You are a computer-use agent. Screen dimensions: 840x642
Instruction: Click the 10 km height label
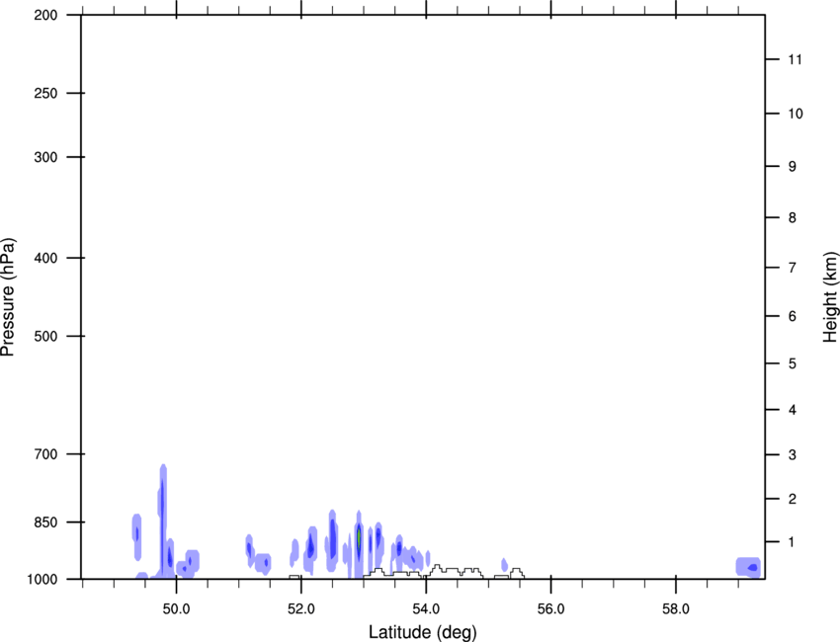tap(796, 114)
